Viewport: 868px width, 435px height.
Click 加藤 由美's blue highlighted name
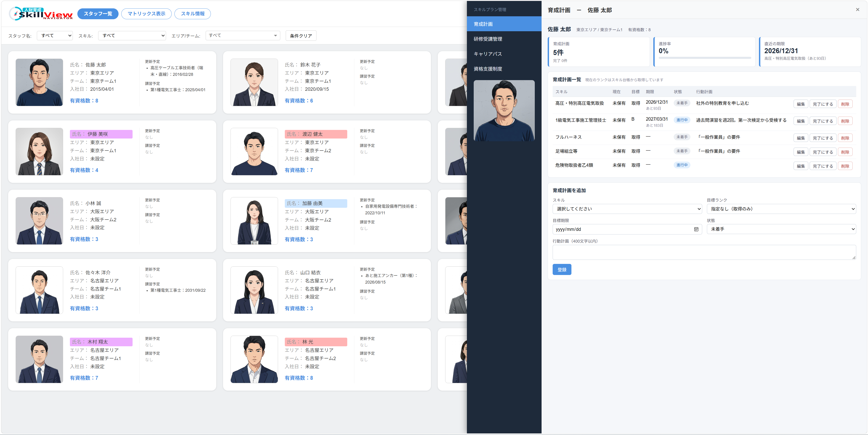(316, 203)
